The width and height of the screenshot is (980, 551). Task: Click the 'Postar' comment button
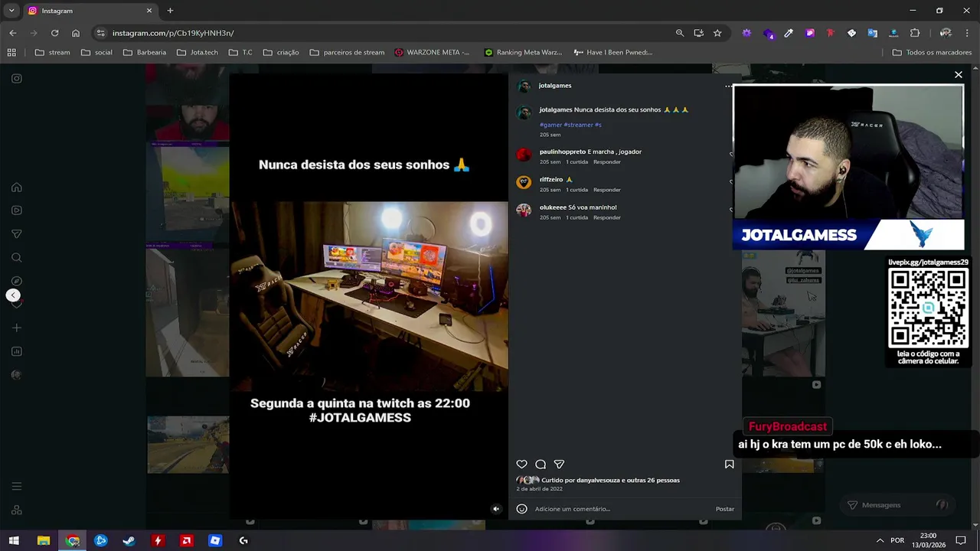click(x=724, y=509)
